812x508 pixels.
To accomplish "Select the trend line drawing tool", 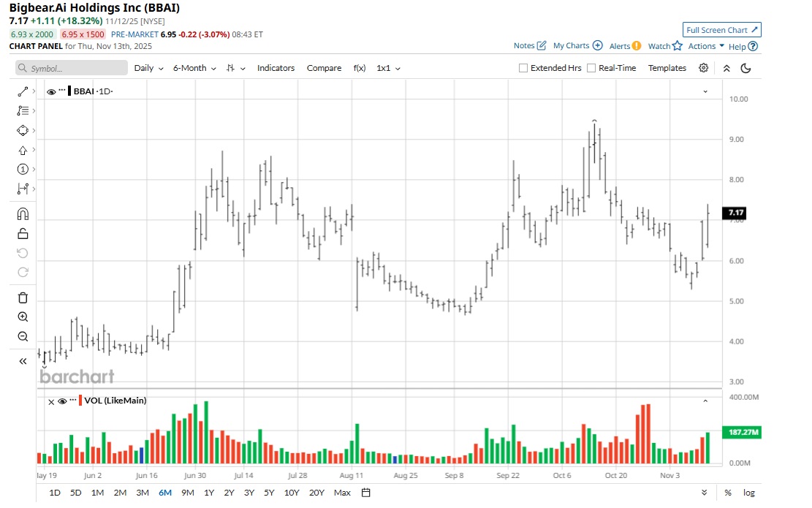I will click(22, 91).
